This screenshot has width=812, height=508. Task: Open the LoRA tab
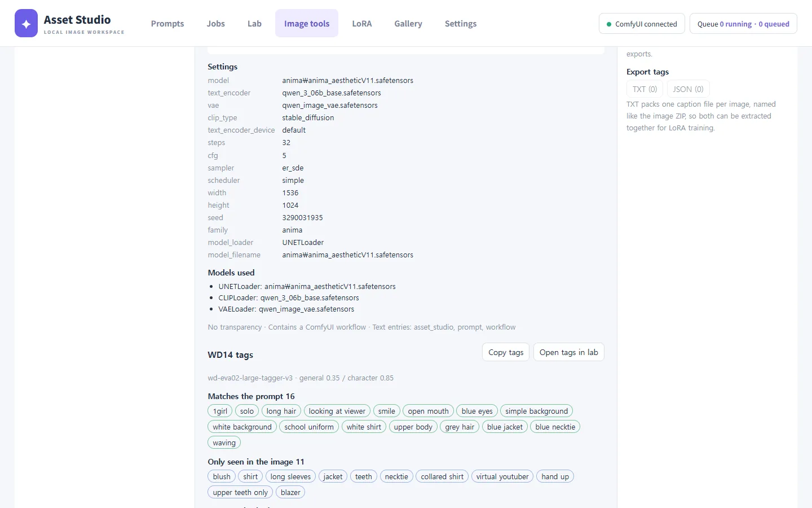361,23
